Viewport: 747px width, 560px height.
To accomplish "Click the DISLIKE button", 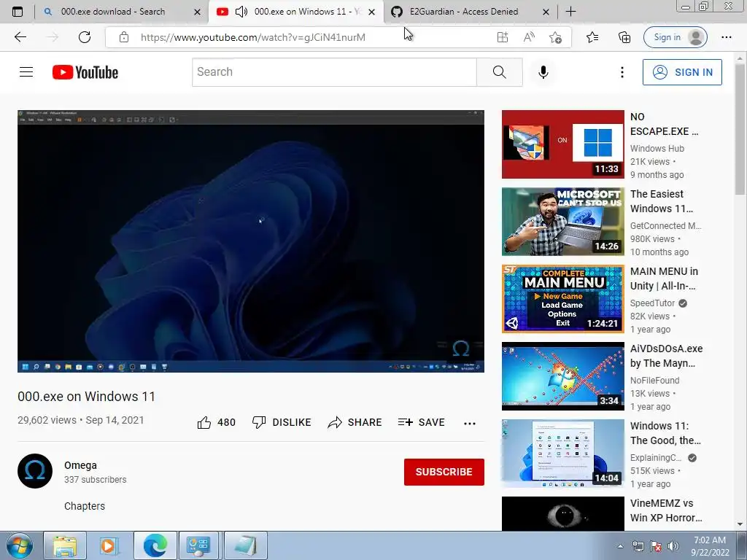I will [x=282, y=422].
